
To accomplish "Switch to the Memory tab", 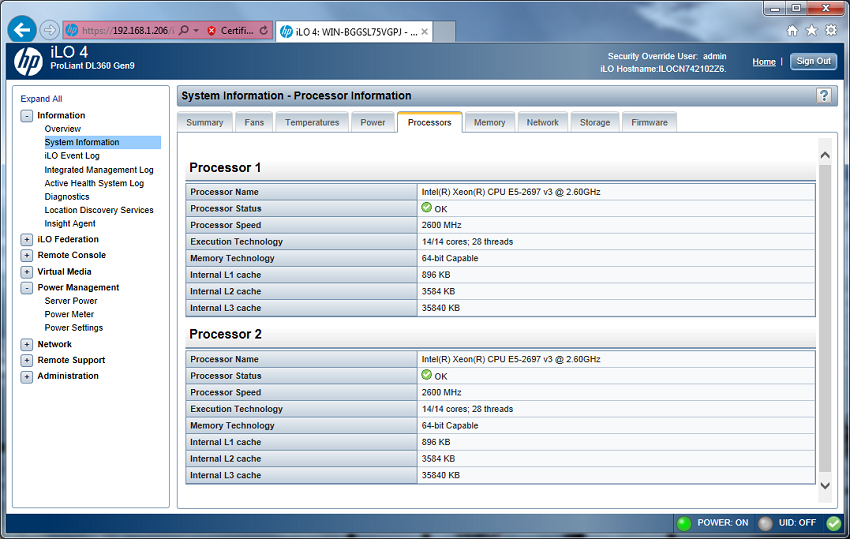I will 490,123.
